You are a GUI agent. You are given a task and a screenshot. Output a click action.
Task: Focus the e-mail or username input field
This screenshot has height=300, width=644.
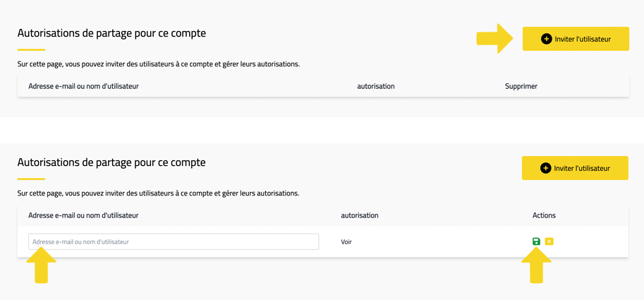point(174,241)
